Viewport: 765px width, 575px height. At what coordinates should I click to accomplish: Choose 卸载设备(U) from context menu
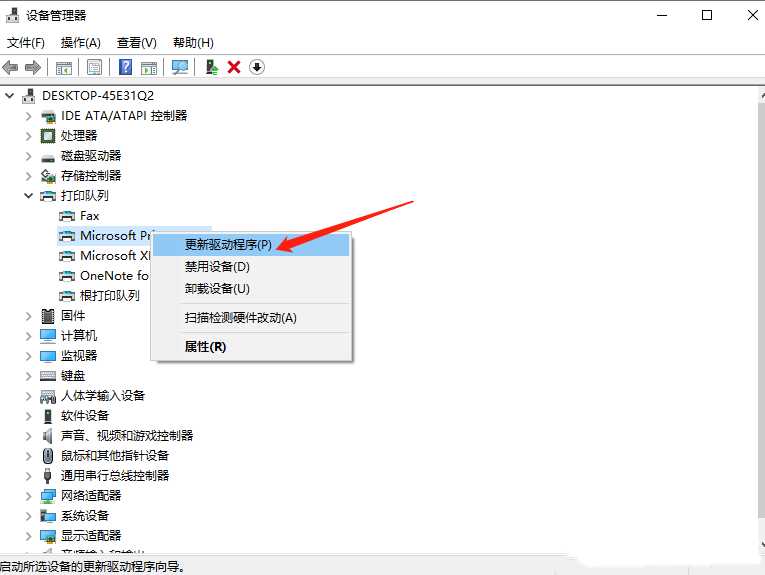(252, 289)
